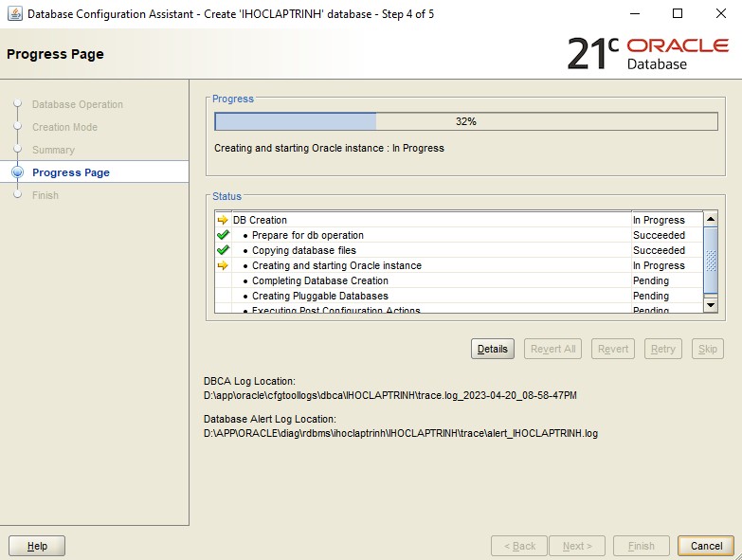Click the DBCA trace.log file path
Screen dimensions: 742x560
pos(389,395)
